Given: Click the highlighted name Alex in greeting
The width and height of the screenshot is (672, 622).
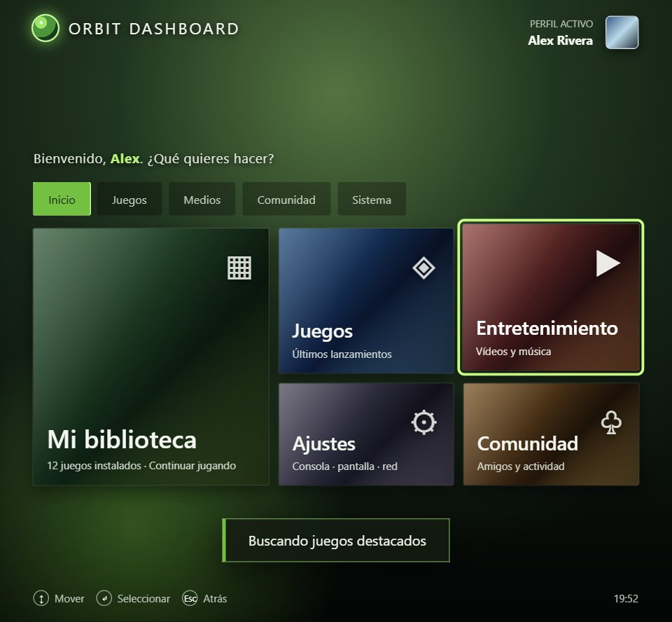Looking at the screenshot, I should pos(125,159).
